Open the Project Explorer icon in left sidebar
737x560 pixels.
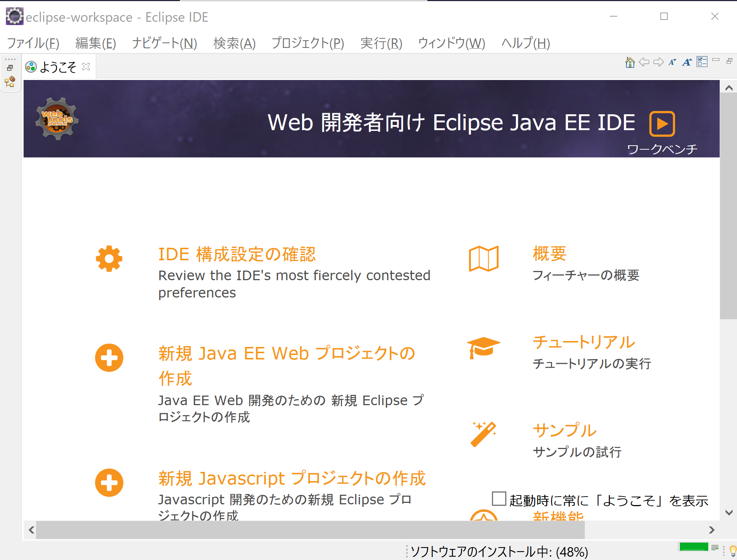[10, 81]
